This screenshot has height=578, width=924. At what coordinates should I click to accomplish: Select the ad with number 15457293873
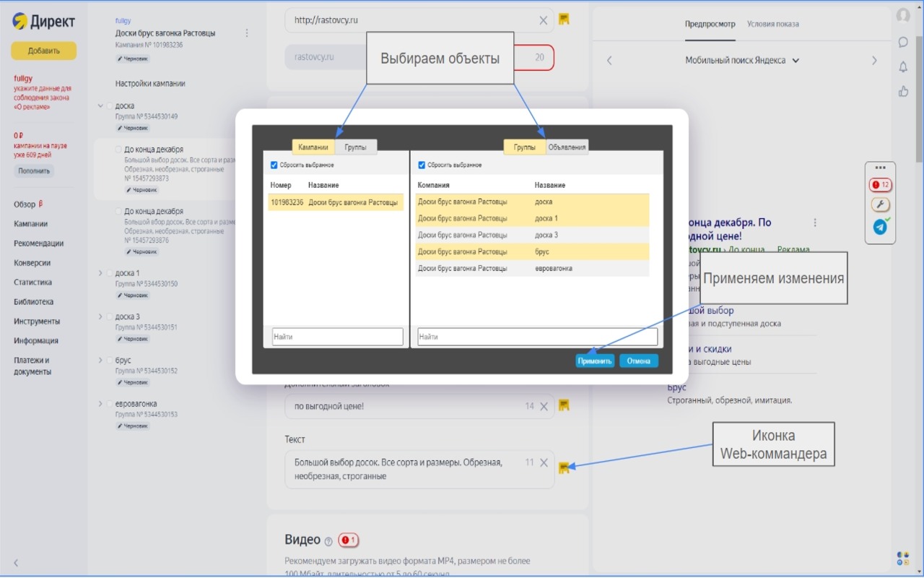(118, 150)
